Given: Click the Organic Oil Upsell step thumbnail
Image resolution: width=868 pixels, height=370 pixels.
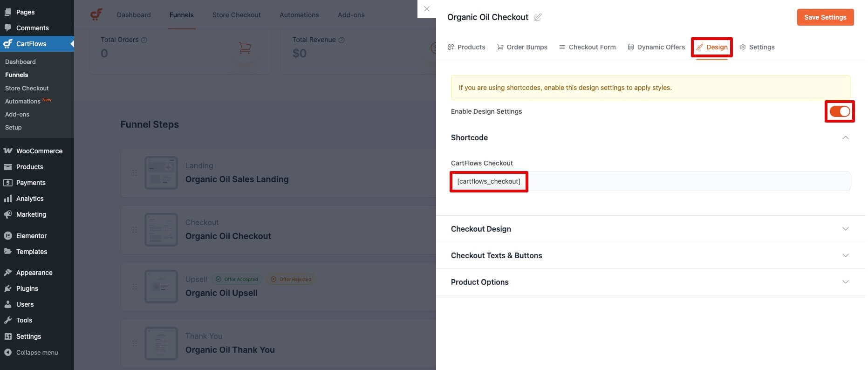Looking at the screenshot, I should pos(161,287).
